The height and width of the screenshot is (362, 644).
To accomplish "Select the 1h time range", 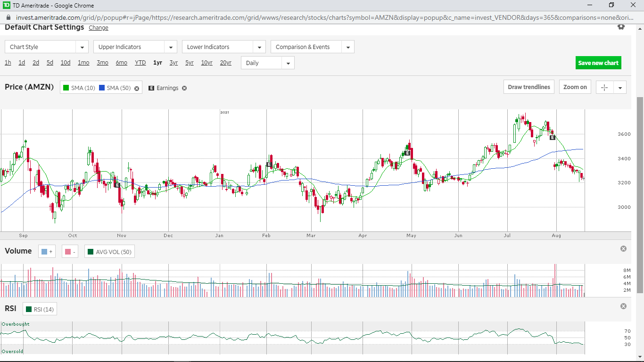I will [8, 63].
